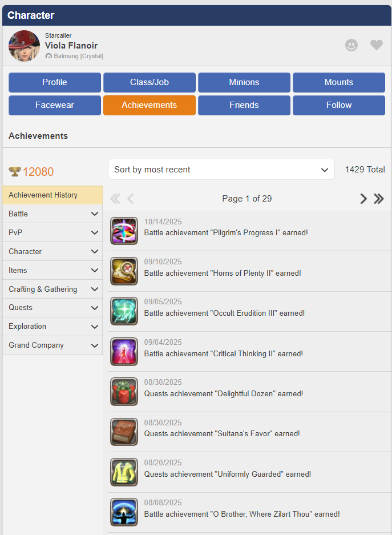
Task: Jump to last page double arrow
Action: pyautogui.click(x=379, y=199)
